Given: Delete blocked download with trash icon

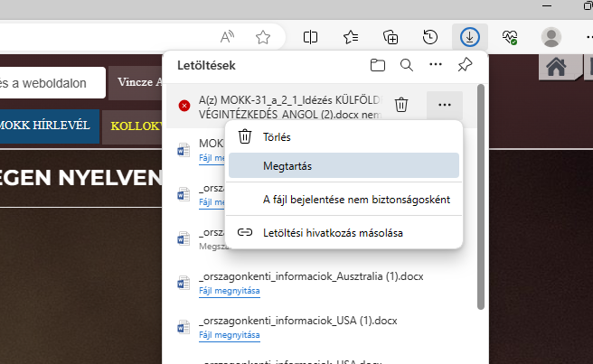Looking at the screenshot, I should [x=401, y=105].
